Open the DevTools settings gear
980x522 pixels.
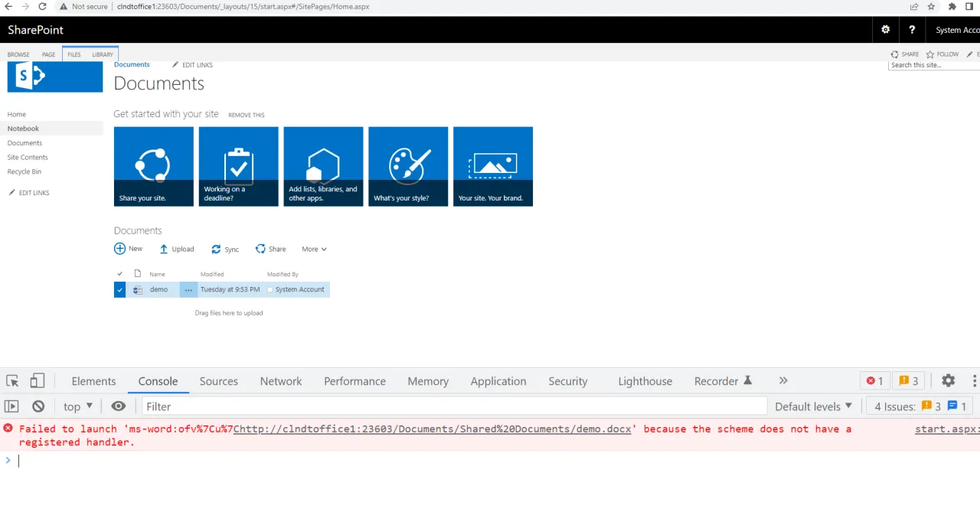pos(948,381)
